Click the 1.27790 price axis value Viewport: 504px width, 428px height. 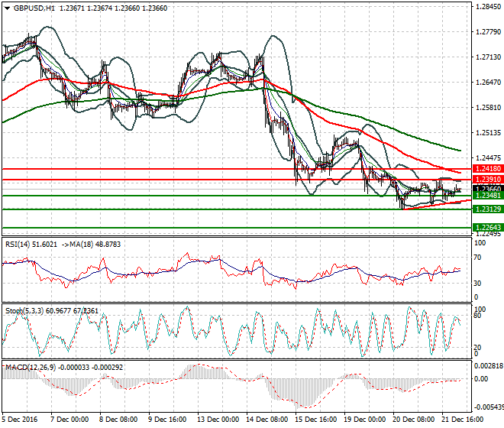488,31
